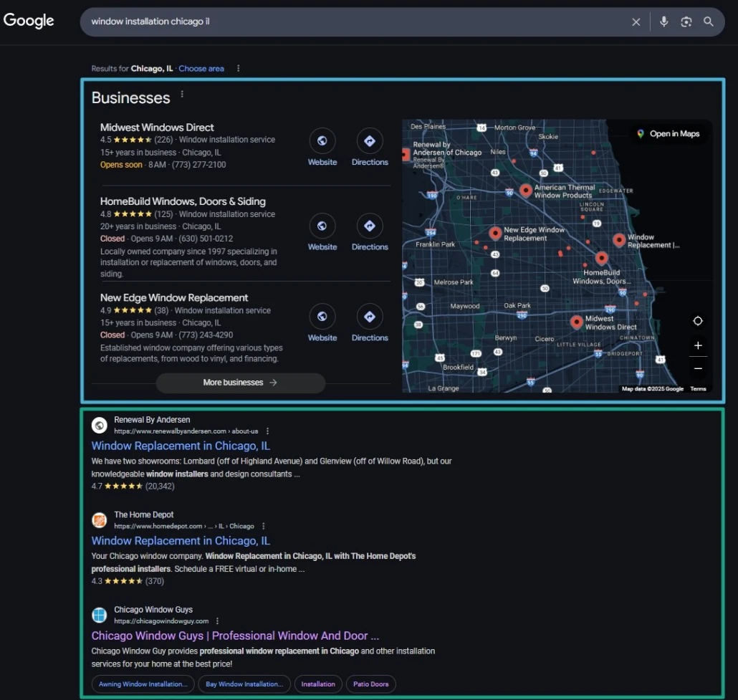The image size is (738, 700).
Task: Click the Google logo
Action: pos(29,20)
